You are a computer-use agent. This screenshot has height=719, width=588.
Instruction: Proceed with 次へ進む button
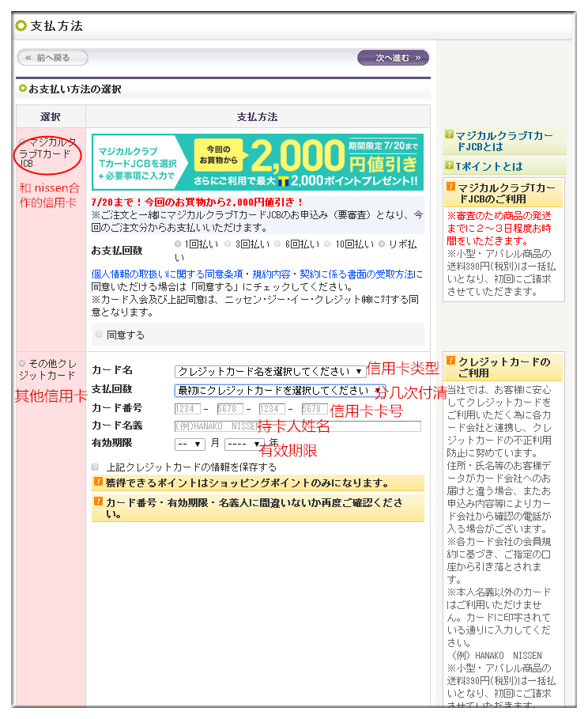click(x=394, y=58)
